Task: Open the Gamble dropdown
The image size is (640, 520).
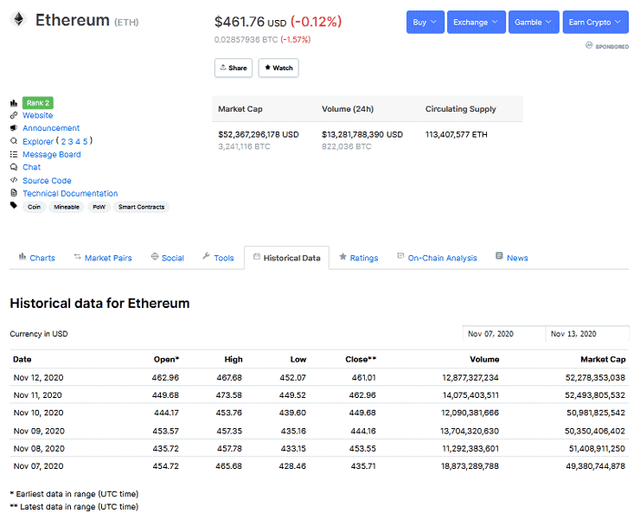Action: 533,22
